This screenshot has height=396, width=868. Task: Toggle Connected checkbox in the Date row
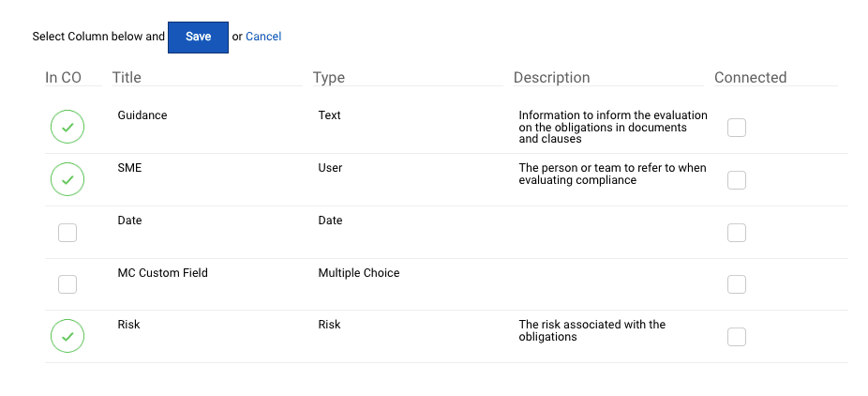(x=737, y=233)
